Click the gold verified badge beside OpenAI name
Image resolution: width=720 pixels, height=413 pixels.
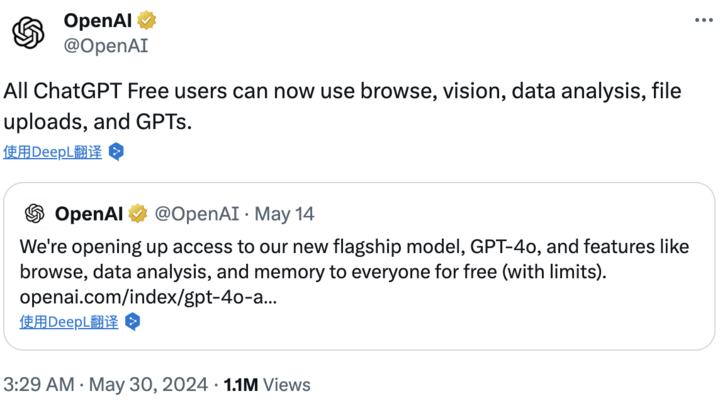pyautogui.click(x=146, y=20)
